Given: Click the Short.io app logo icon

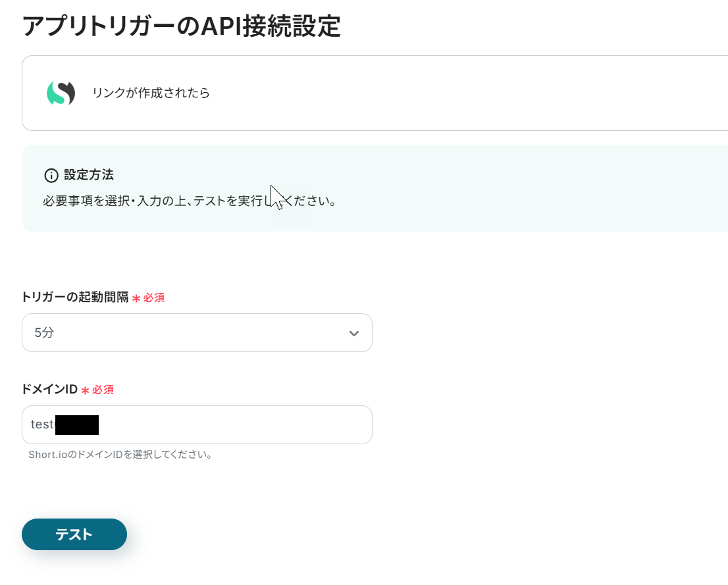Looking at the screenshot, I should (61, 93).
